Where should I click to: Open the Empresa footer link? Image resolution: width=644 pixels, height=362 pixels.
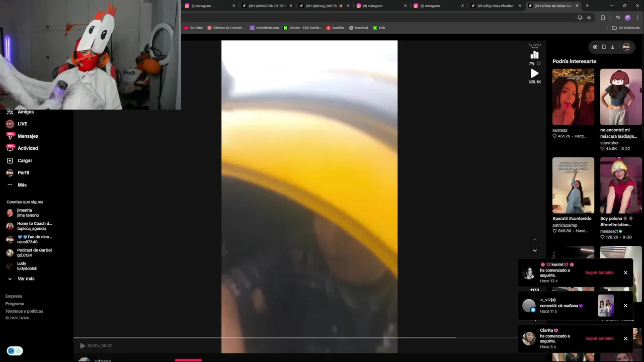point(14,296)
